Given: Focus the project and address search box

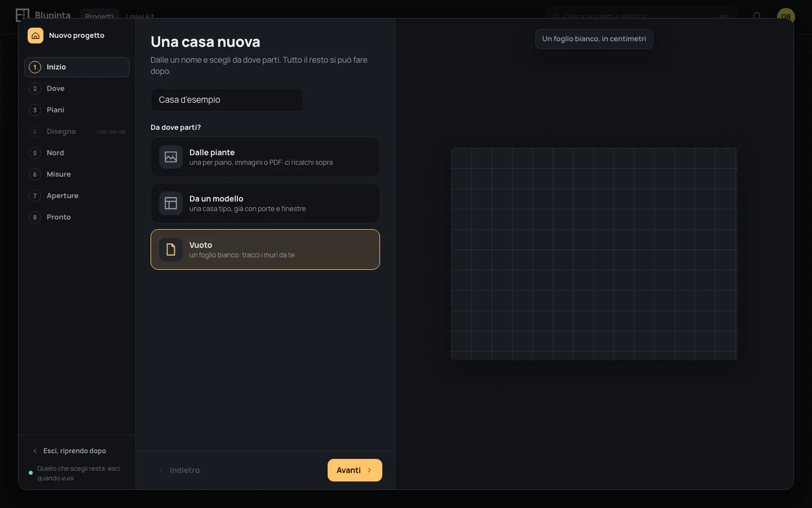Looking at the screenshot, I should coord(642,16).
